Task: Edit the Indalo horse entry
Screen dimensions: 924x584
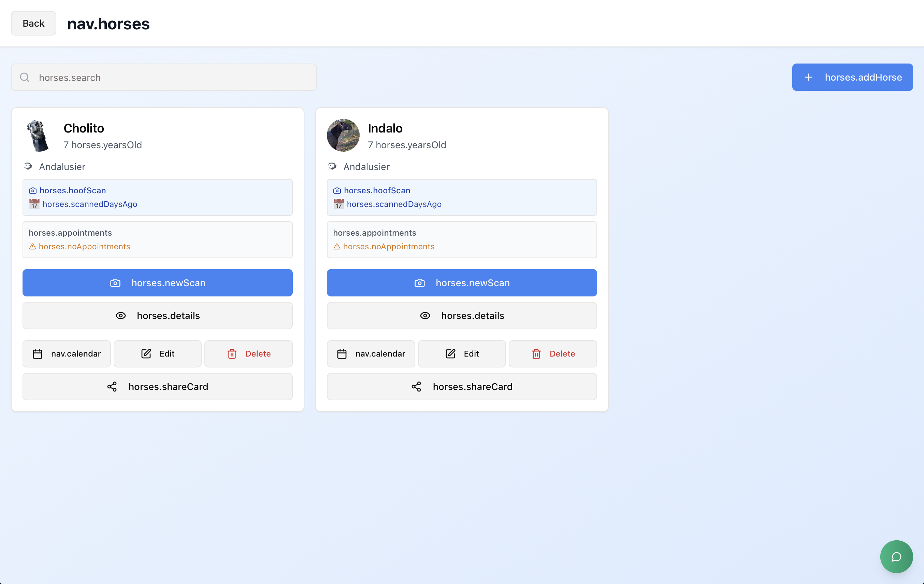Action: (x=462, y=353)
